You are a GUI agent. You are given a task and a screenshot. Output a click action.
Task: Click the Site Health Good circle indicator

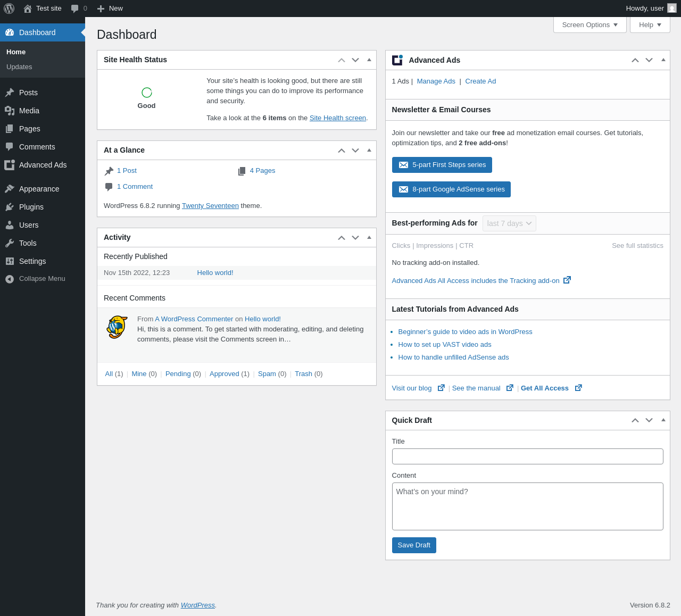[x=147, y=93]
